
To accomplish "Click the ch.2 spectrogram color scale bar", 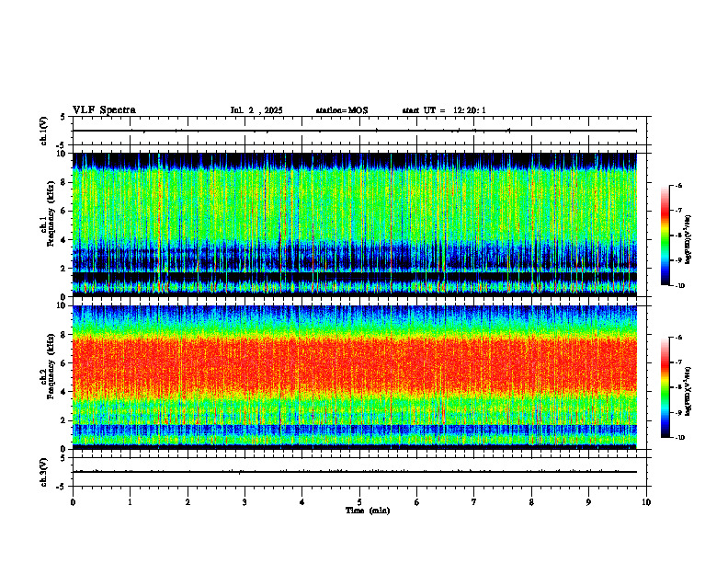I will pyautogui.click(x=665, y=387).
